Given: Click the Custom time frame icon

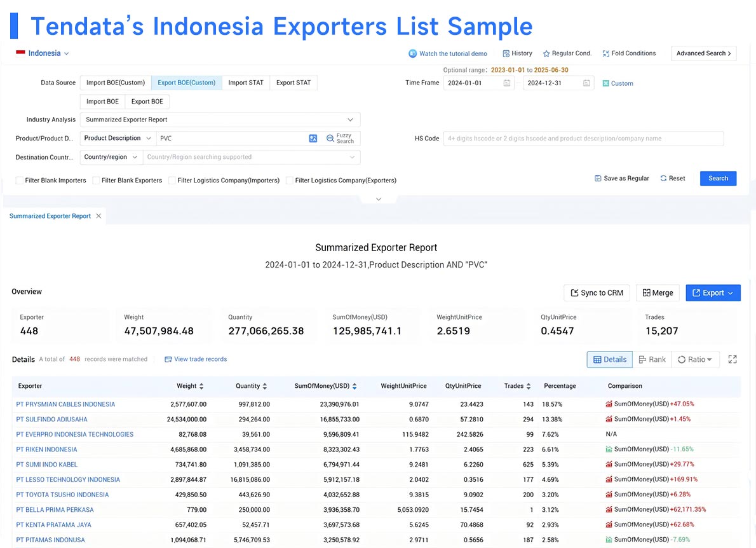Looking at the screenshot, I should 605,83.
